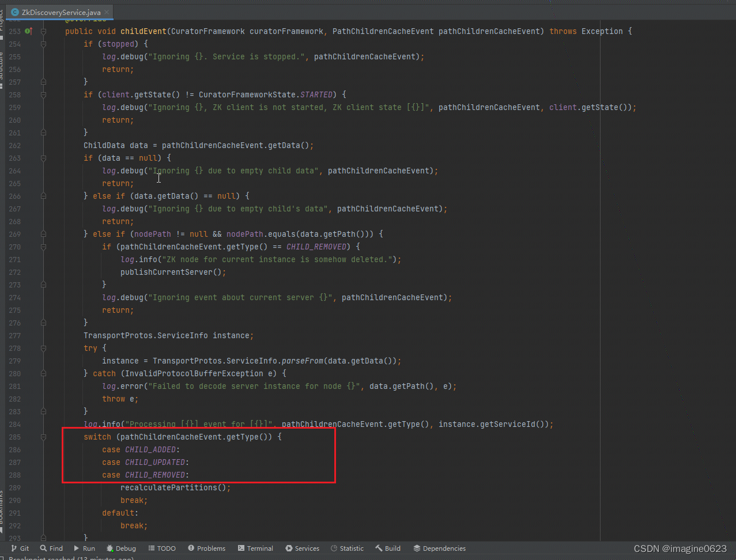The image size is (736, 560).
Task: Click ChildData type on line 262
Action: click(104, 145)
